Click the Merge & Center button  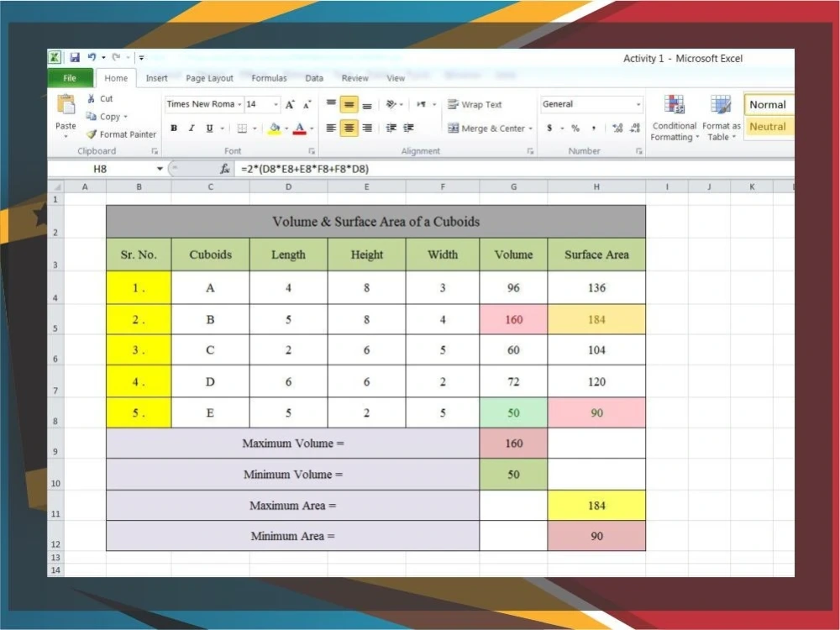point(486,128)
